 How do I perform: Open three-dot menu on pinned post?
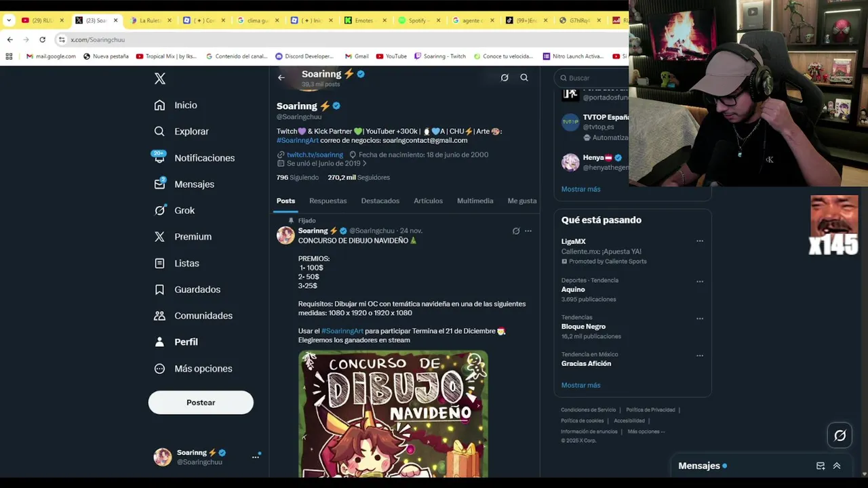[528, 231]
